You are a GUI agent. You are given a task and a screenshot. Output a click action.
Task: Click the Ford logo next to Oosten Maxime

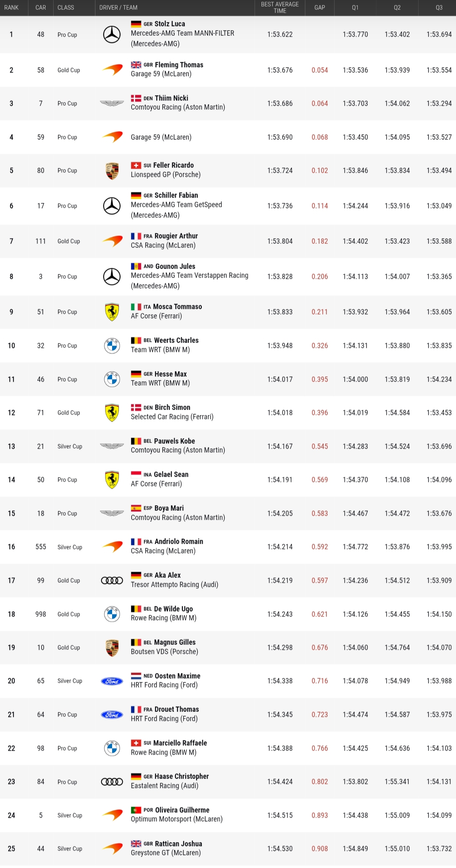(x=112, y=681)
